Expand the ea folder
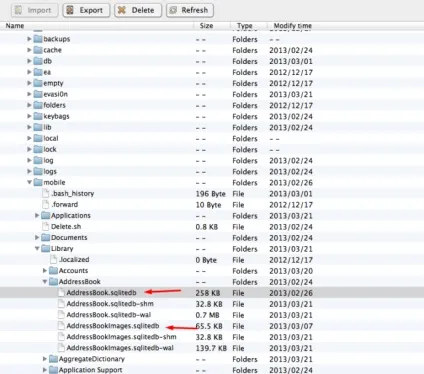Image resolution: width=424 pixels, height=374 pixels. coord(29,72)
